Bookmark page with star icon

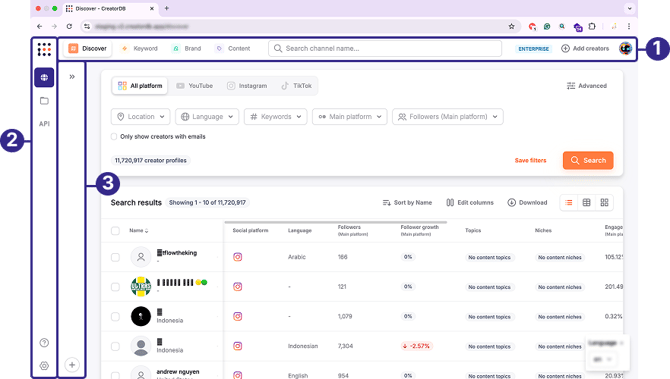coord(511,26)
